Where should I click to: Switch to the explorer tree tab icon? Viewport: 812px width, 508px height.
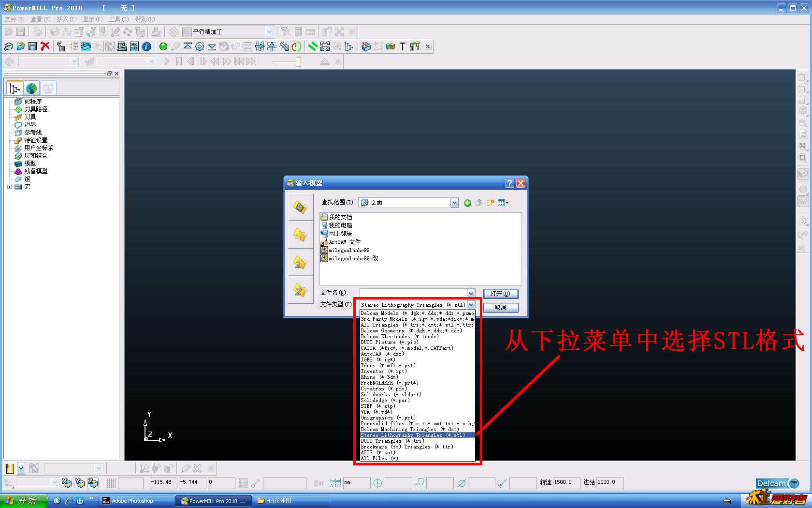tap(15, 89)
